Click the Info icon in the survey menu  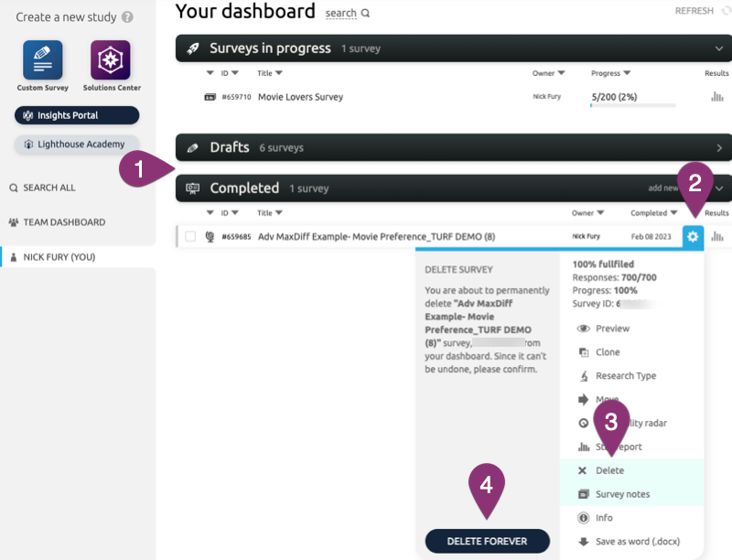pyautogui.click(x=583, y=518)
